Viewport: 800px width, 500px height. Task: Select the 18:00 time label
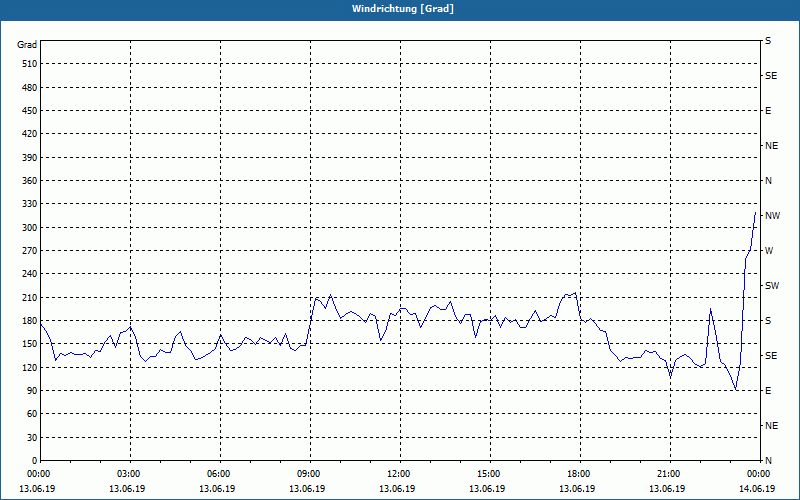(x=577, y=473)
